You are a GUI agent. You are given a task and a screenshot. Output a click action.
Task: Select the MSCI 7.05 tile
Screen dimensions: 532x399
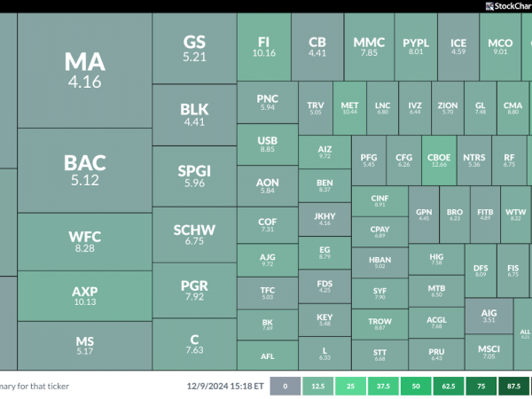click(489, 352)
